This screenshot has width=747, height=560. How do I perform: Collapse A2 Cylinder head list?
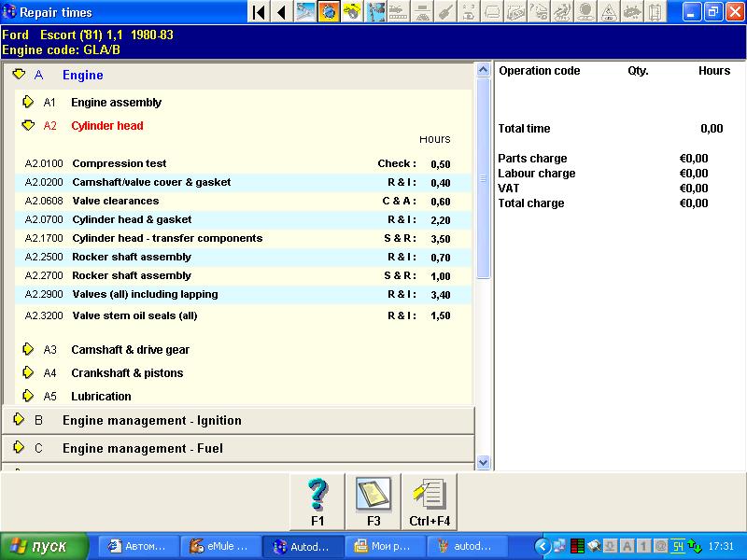tap(28, 125)
